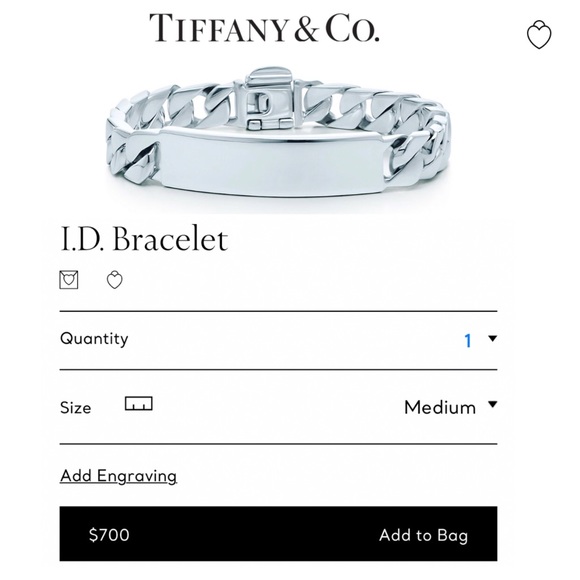
Task: View the bracelet product image
Action: pyautogui.click(x=278, y=132)
